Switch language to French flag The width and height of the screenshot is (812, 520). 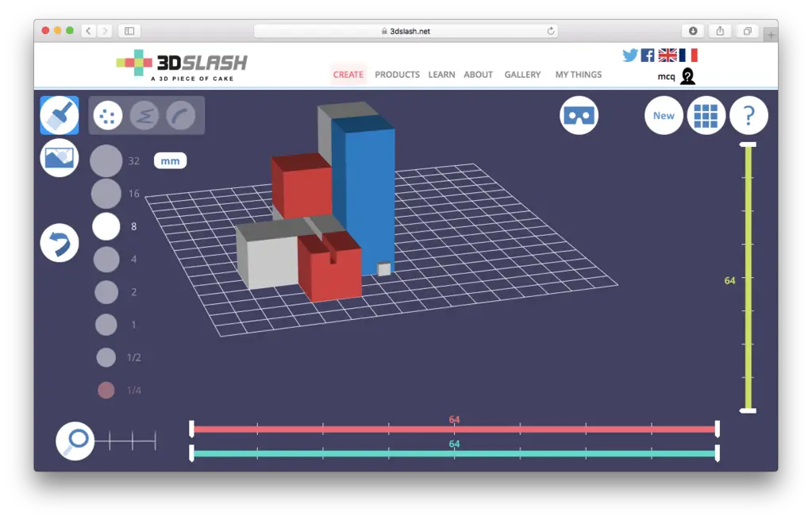688,55
